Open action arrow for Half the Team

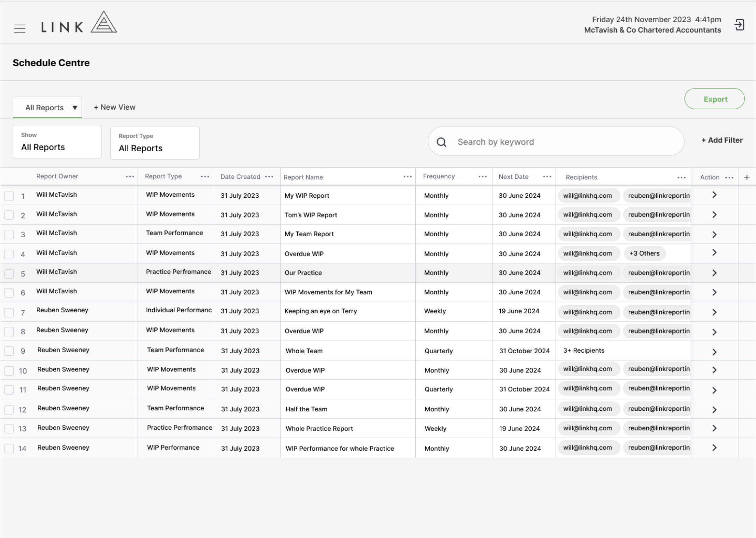714,410
